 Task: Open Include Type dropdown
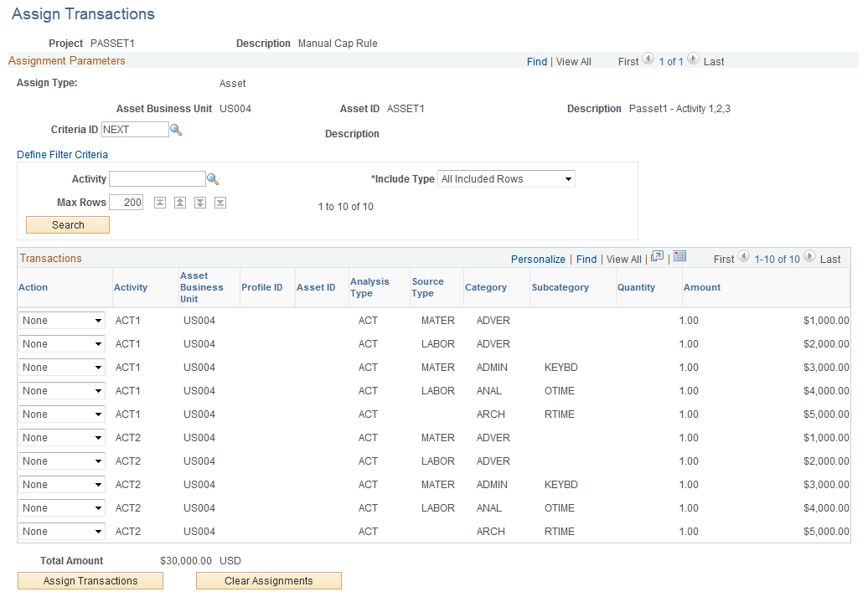pyautogui.click(x=507, y=179)
